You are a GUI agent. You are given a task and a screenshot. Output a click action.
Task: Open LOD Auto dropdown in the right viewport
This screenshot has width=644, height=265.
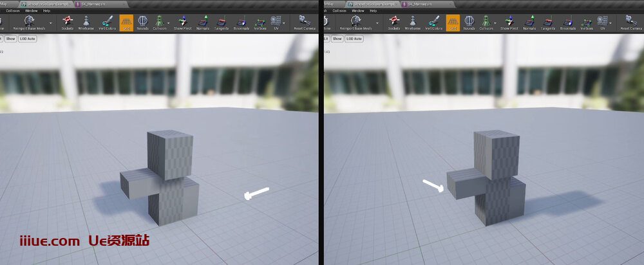click(x=355, y=39)
